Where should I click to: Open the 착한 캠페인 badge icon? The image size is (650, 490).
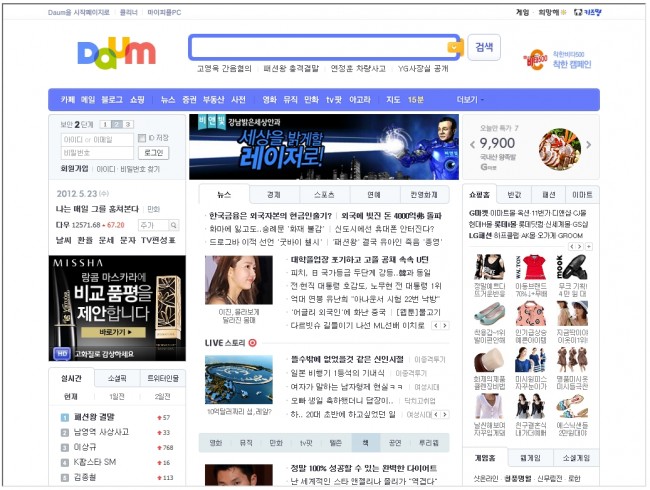[536, 60]
